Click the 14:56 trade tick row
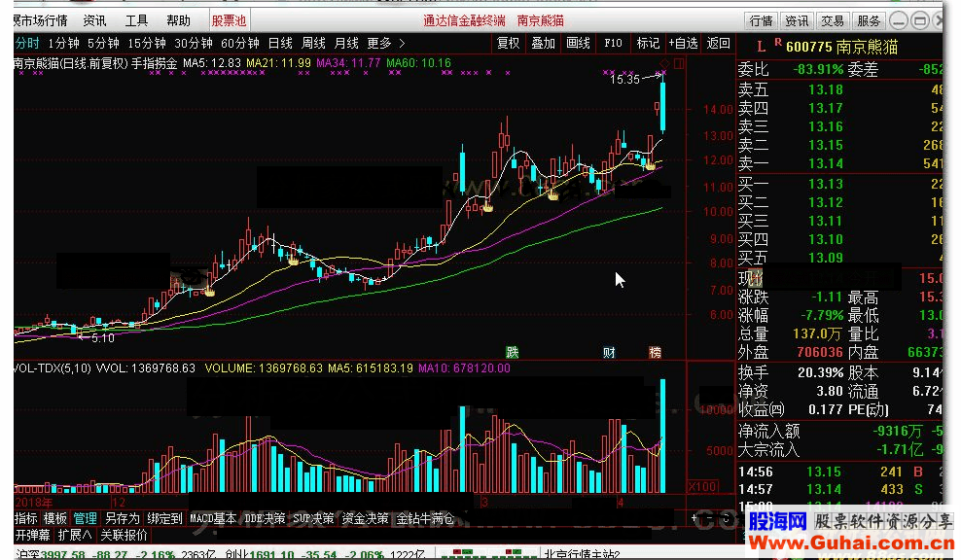The height and width of the screenshot is (560, 961). pos(839,472)
